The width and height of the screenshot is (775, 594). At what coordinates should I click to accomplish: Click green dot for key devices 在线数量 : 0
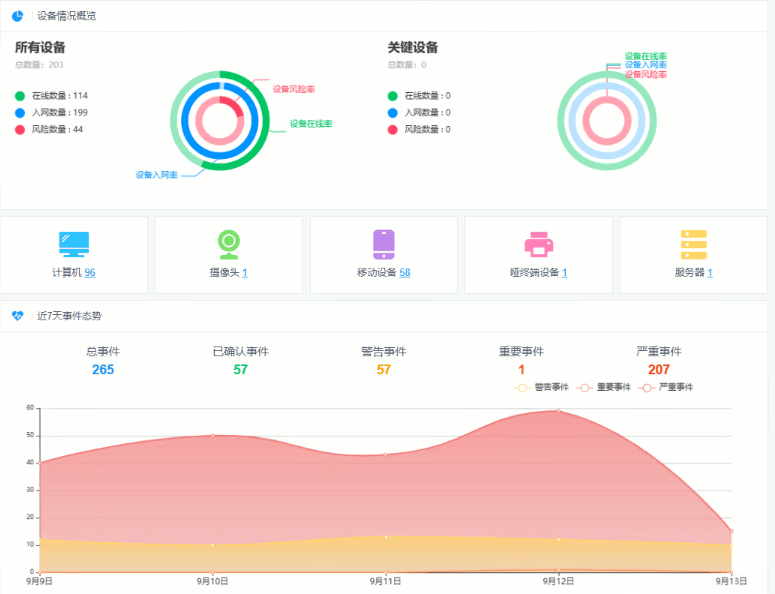[392, 96]
